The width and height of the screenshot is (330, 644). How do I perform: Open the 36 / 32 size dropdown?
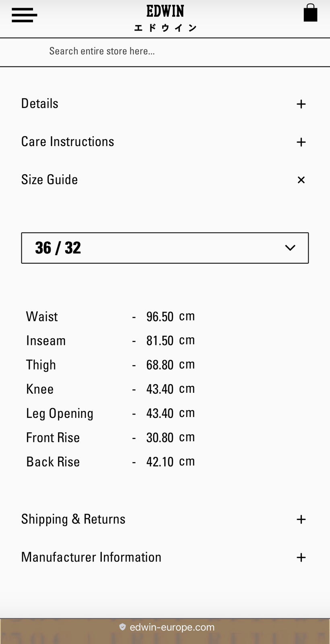coord(165,248)
